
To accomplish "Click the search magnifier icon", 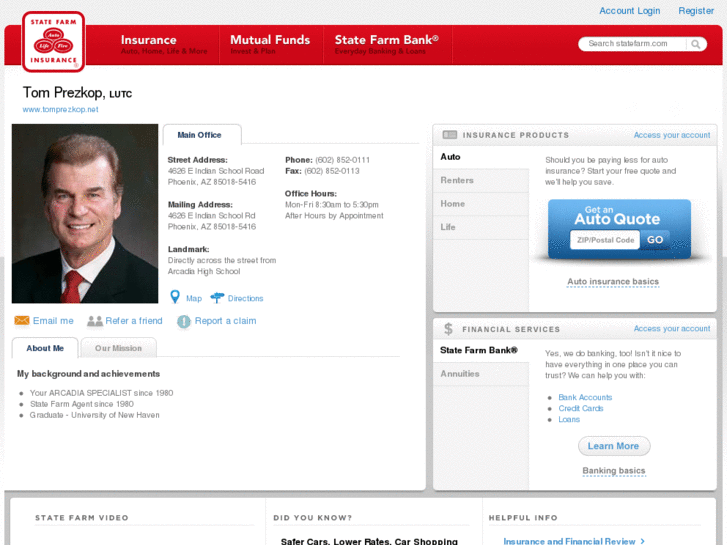I will click(696, 44).
